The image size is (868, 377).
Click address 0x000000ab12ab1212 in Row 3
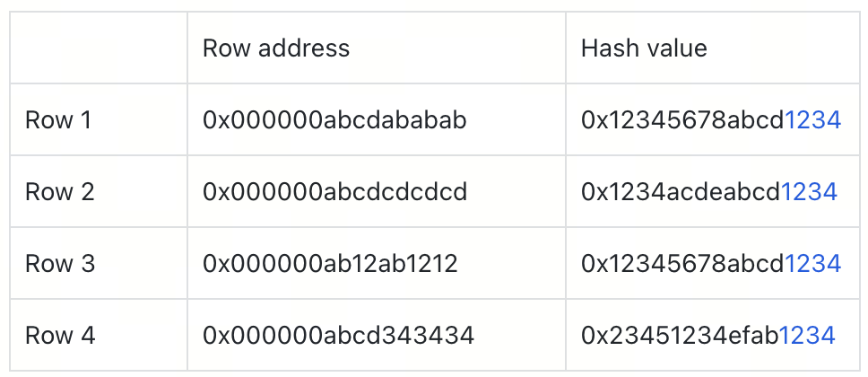coord(331,264)
